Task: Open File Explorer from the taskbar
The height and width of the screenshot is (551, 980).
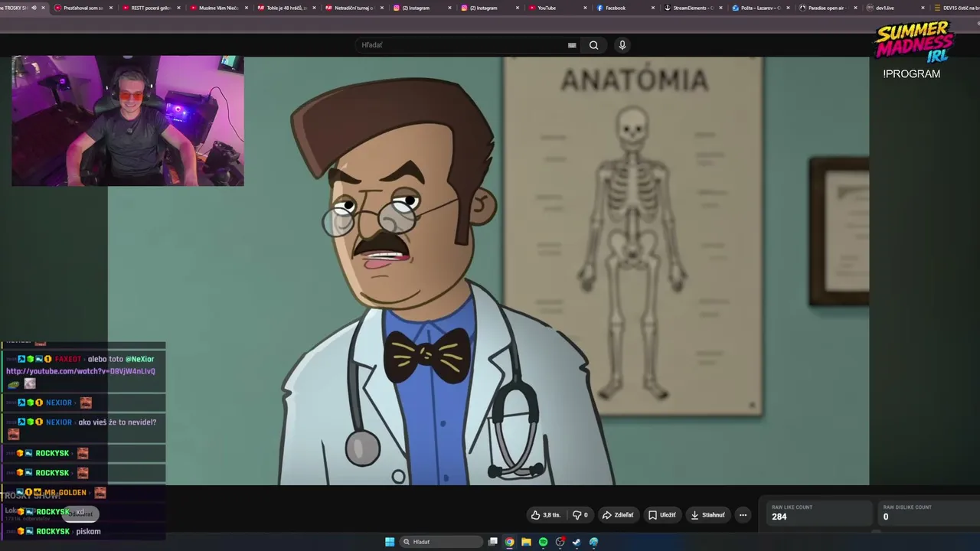Action: click(527, 542)
